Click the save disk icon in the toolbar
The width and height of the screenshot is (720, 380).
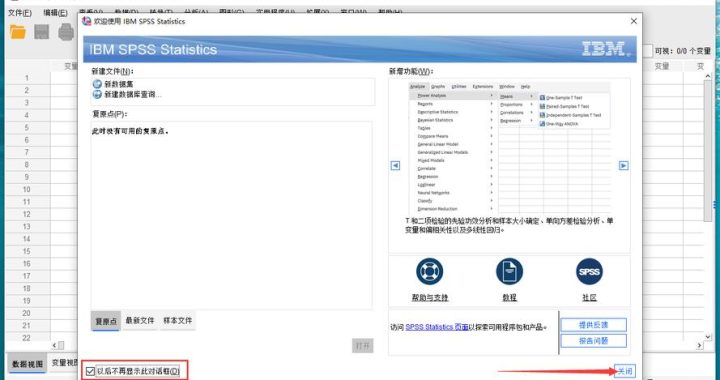[42, 32]
